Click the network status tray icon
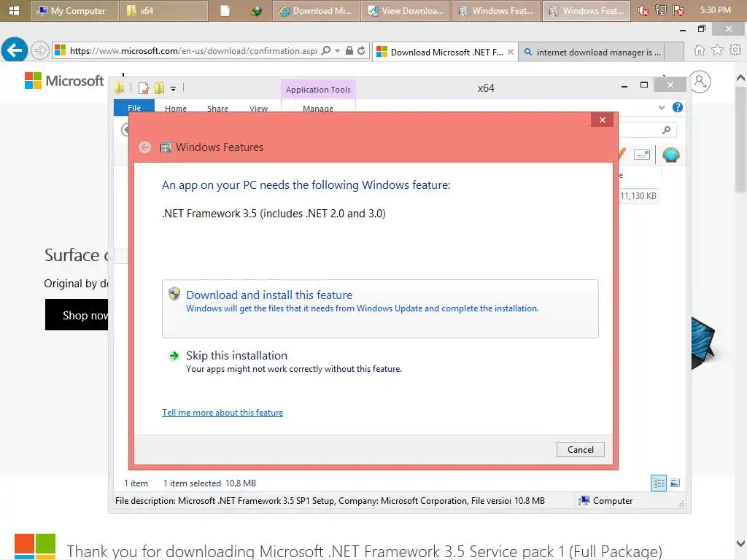 (x=661, y=10)
